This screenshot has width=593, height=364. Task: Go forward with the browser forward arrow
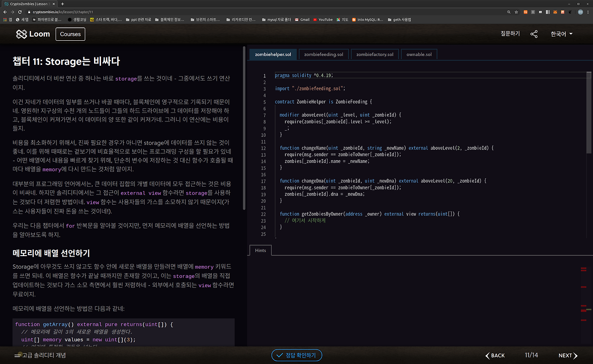click(x=13, y=12)
